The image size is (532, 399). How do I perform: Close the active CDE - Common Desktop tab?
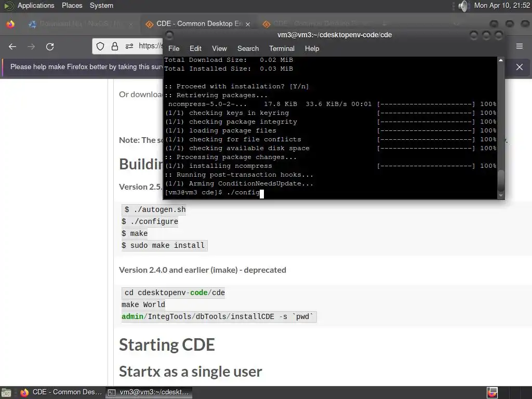[248, 24]
